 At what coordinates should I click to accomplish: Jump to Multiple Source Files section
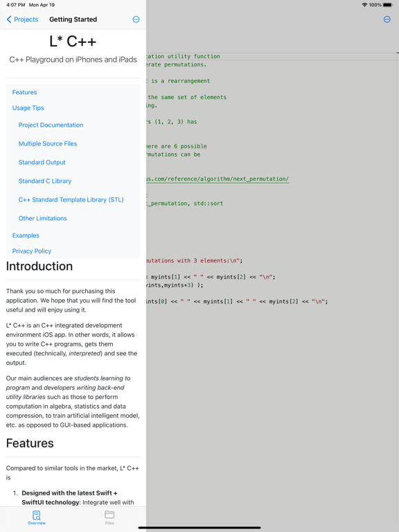(x=48, y=143)
